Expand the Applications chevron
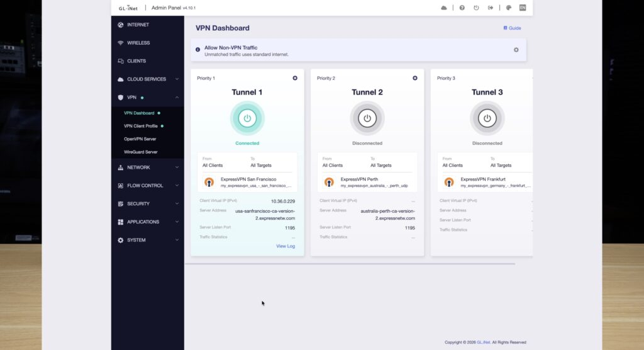Image resolution: width=644 pixels, height=350 pixels. click(177, 222)
